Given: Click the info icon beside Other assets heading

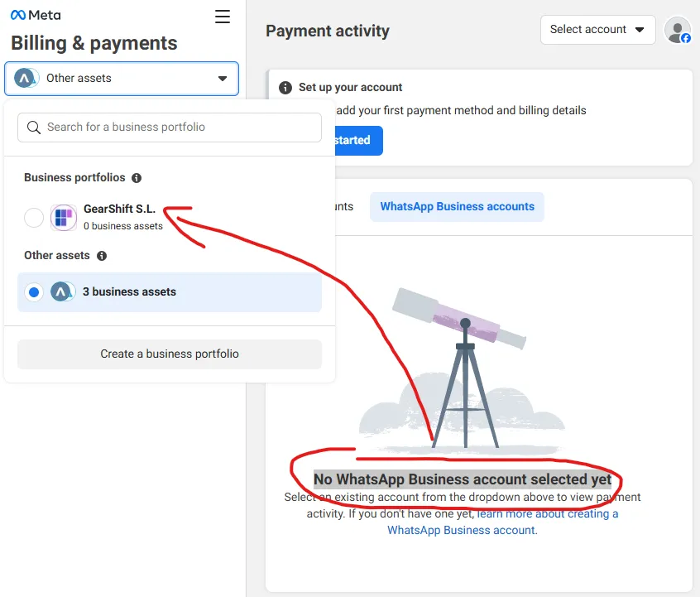Looking at the screenshot, I should (x=102, y=256).
